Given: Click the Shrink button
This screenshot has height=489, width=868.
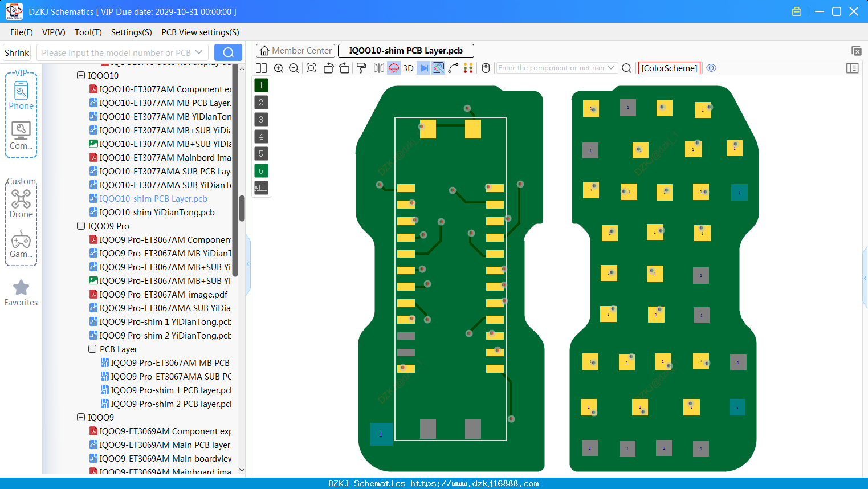Looking at the screenshot, I should point(17,52).
